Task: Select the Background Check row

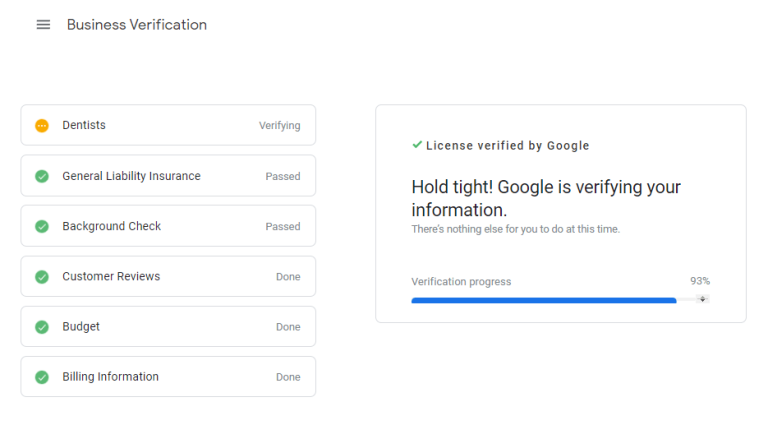Action: 168,226
